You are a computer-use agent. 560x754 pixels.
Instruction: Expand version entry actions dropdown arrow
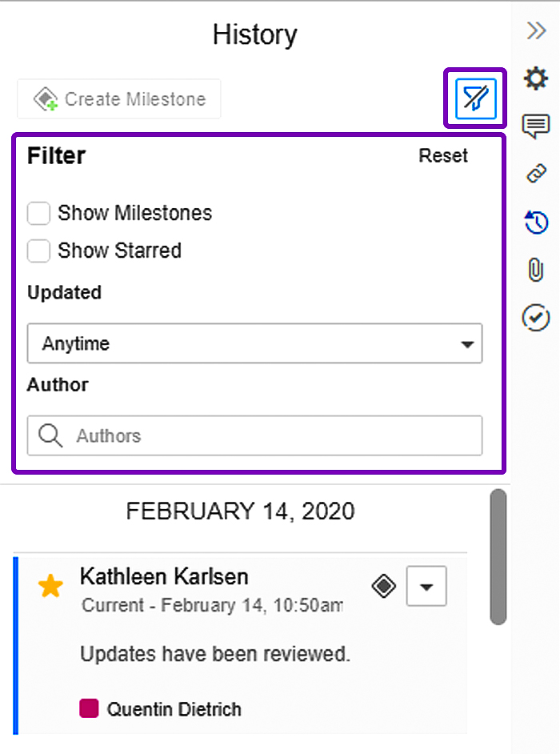(426, 587)
